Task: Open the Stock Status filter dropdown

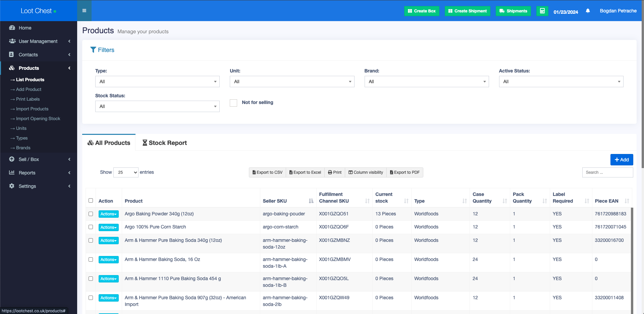Action: (x=157, y=106)
